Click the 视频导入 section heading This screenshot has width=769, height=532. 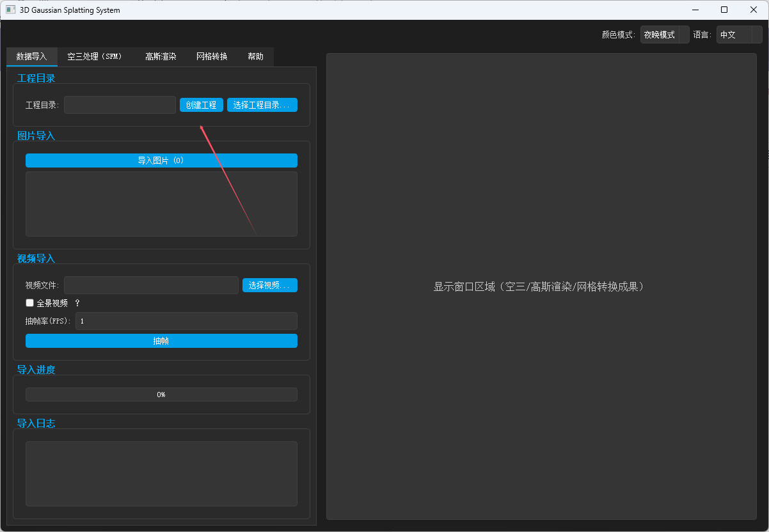(36, 258)
